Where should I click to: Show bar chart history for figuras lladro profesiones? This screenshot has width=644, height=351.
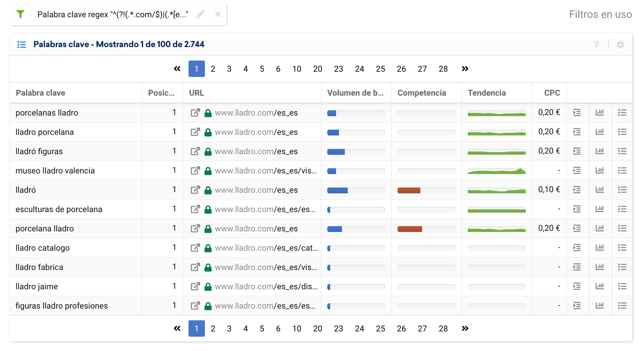600,306
